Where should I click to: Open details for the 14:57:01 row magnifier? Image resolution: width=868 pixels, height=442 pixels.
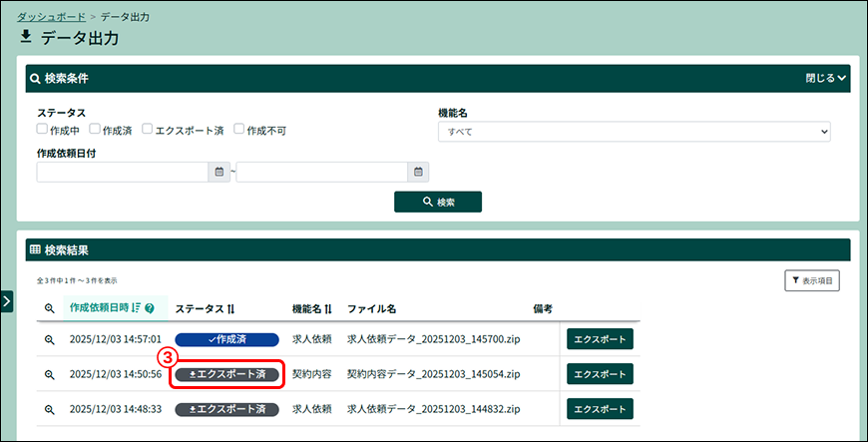(x=50, y=340)
